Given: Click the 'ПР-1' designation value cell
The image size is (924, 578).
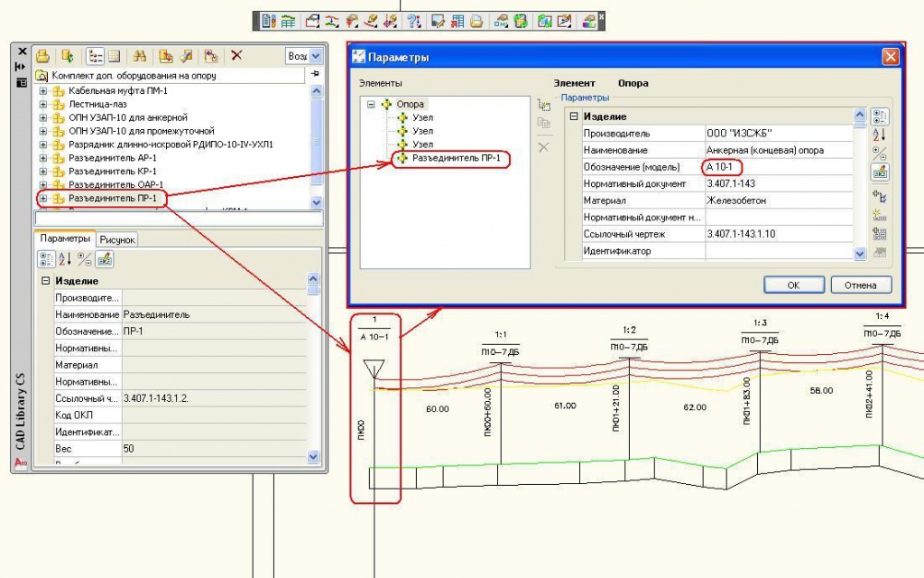Looking at the screenshot, I should (215, 331).
